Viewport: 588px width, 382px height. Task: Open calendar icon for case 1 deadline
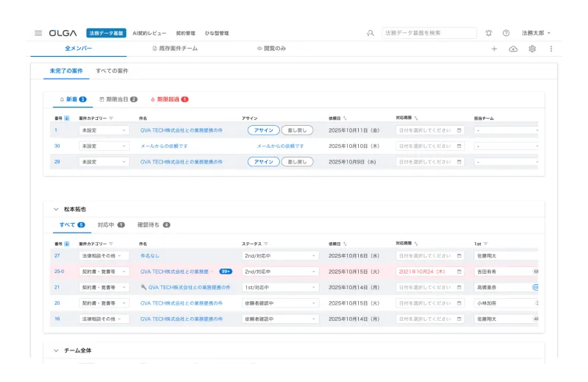(x=459, y=130)
